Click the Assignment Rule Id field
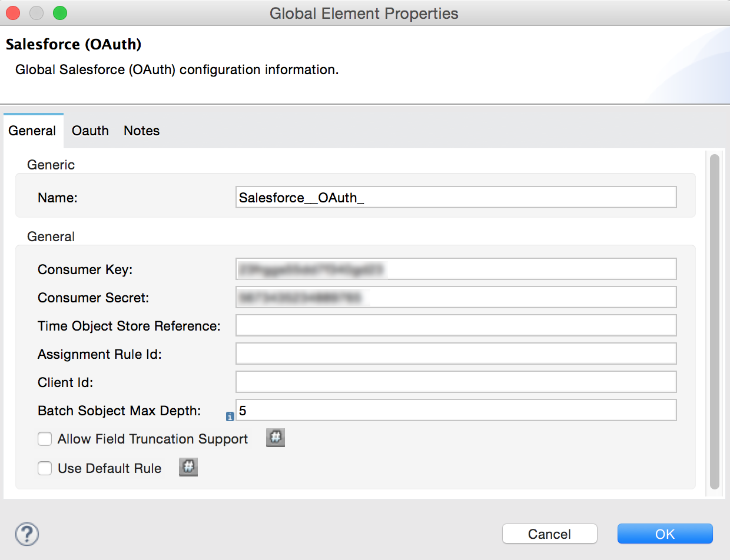730x560 pixels. (x=456, y=354)
